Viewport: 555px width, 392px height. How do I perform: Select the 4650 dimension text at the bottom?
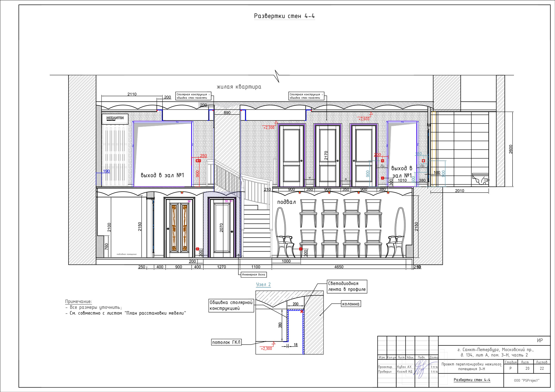(x=339, y=267)
